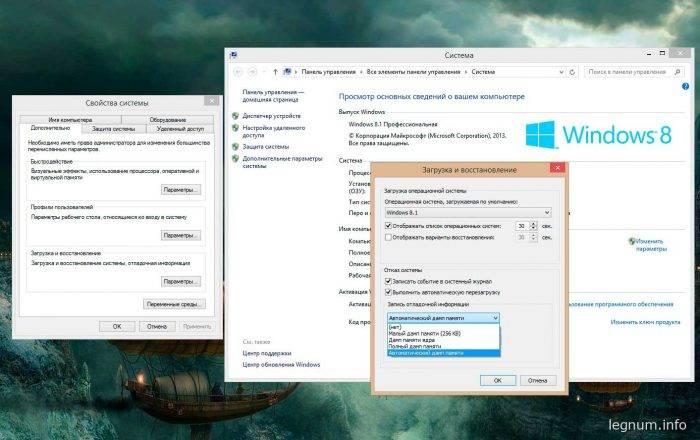Image resolution: width=700 pixels, height=440 pixels.
Task: Decrease the OS list display time spinner
Action: coord(533,228)
